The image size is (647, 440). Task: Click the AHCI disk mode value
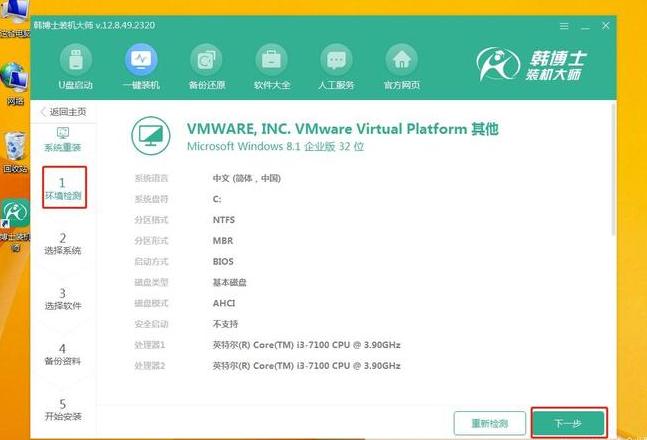[x=224, y=303]
